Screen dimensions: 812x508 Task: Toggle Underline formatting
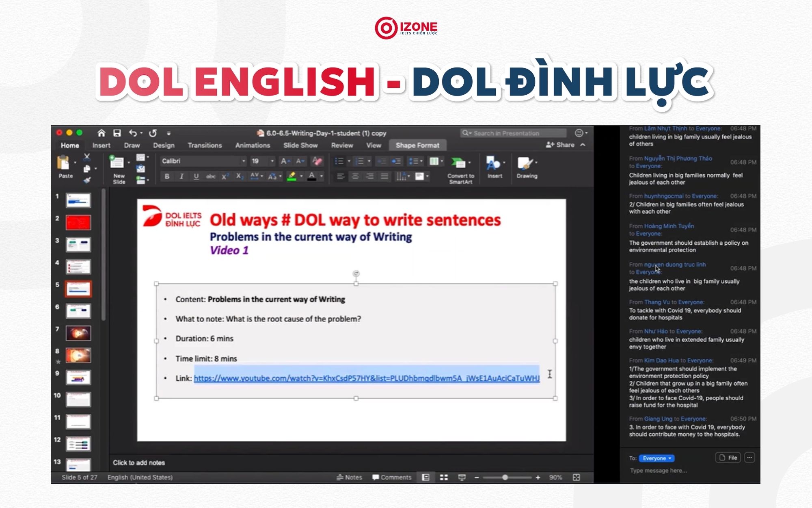pos(196,176)
